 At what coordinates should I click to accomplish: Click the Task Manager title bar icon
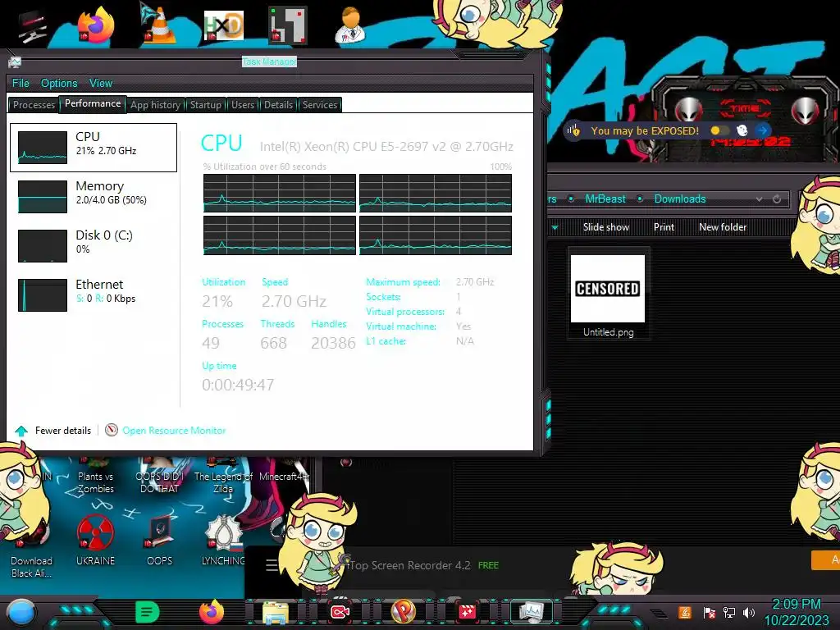15,62
